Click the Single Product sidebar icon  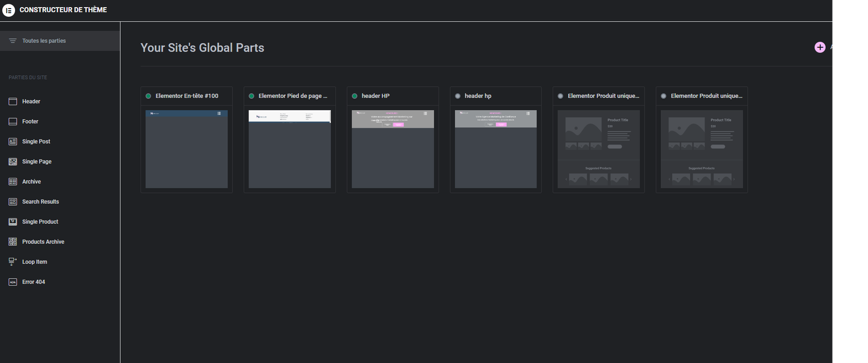coord(13,222)
